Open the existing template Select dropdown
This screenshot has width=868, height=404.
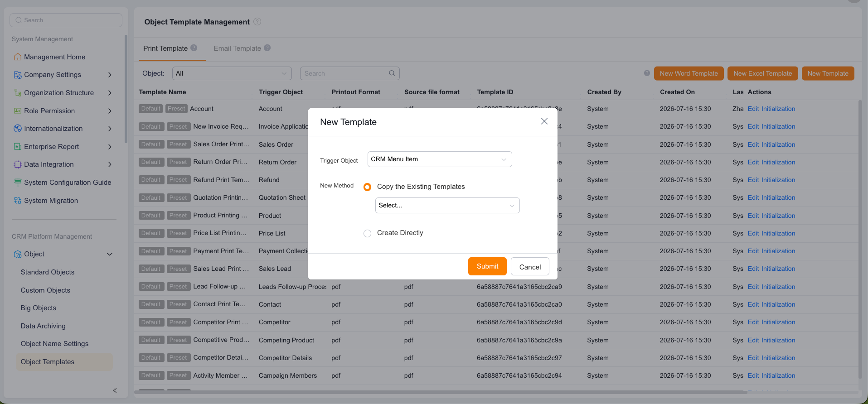tap(447, 206)
